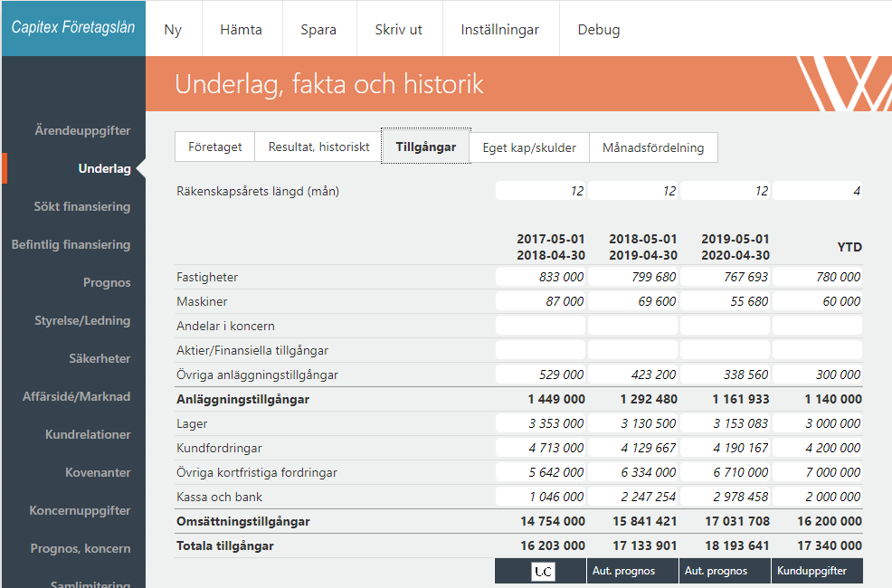Edit Maskiner value 69 600
This screenshot has width=892, height=588.
632,301
